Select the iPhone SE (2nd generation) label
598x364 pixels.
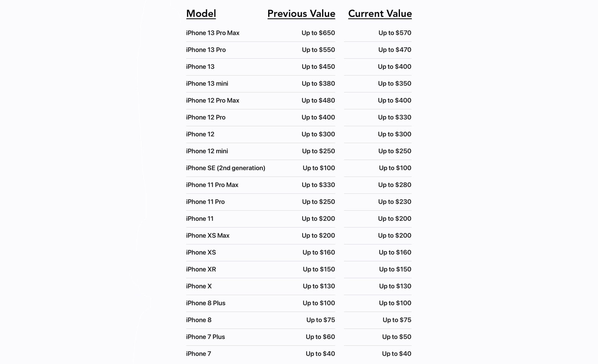tap(226, 168)
